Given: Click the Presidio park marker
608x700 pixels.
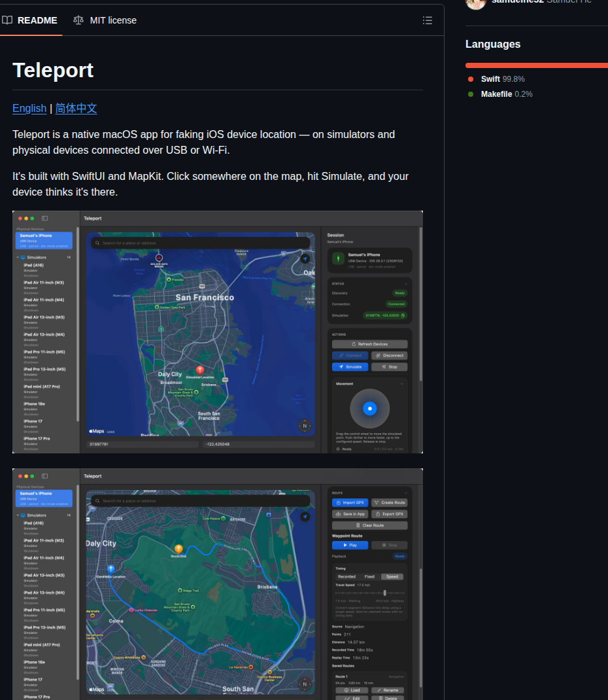Looking at the screenshot, I should pos(169,279).
